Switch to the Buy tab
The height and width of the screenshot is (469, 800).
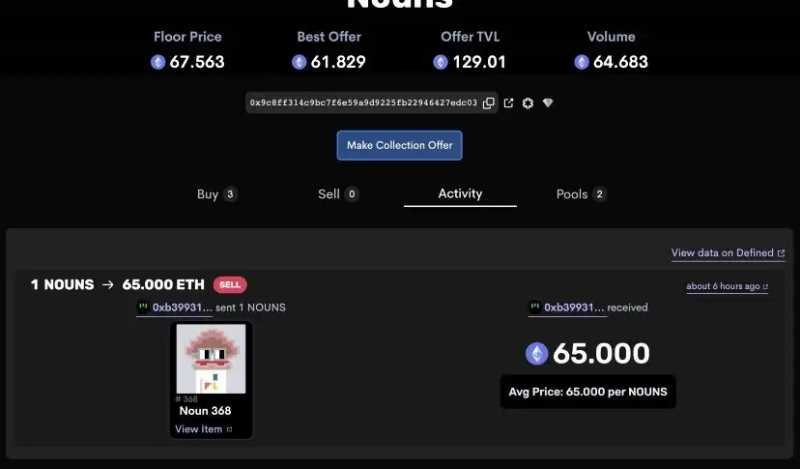click(208, 194)
